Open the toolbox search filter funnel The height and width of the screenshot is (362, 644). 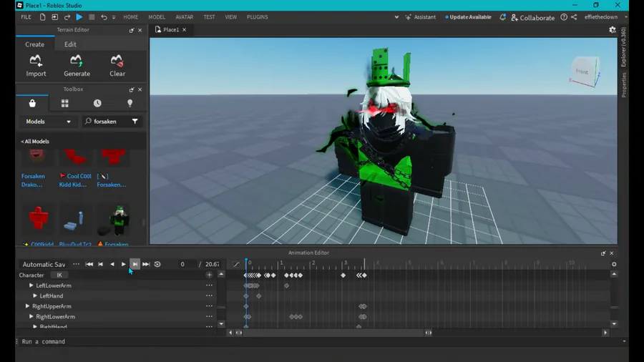(135, 122)
